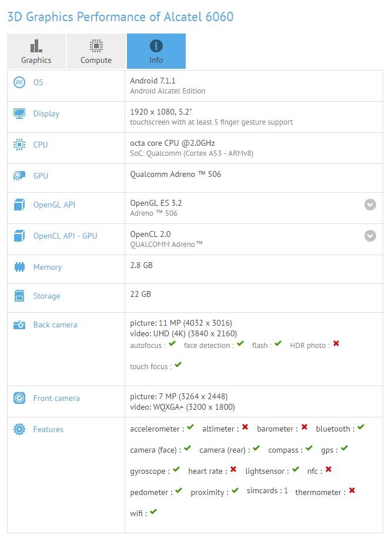Click the Display monitor icon
This screenshot has height=535, width=392.
pyautogui.click(x=19, y=113)
